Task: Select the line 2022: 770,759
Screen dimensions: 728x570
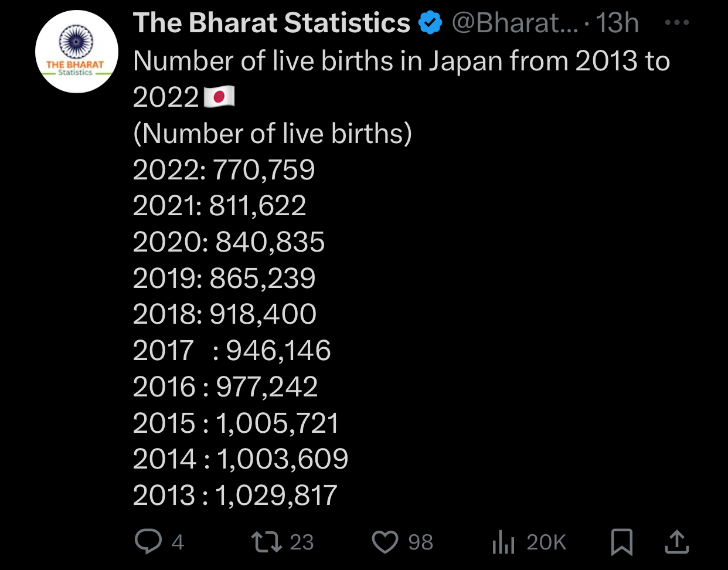Action: pyautogui.click(x=224, y=170)
